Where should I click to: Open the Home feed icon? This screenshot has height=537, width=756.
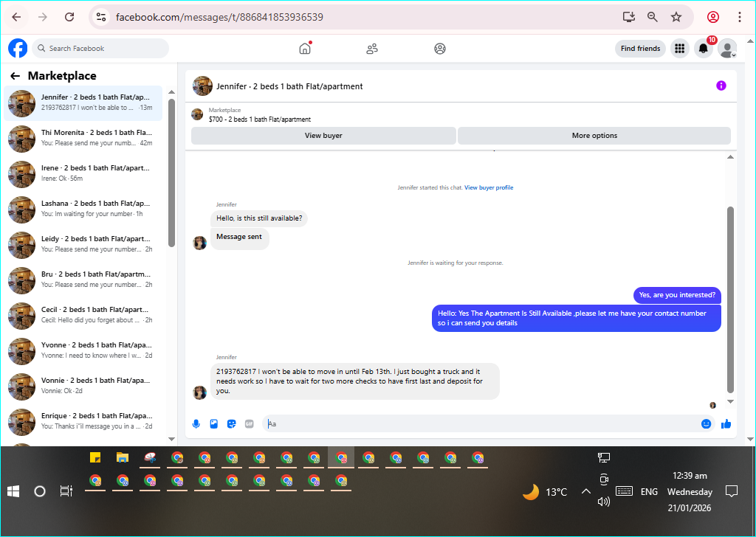(305, 48)
